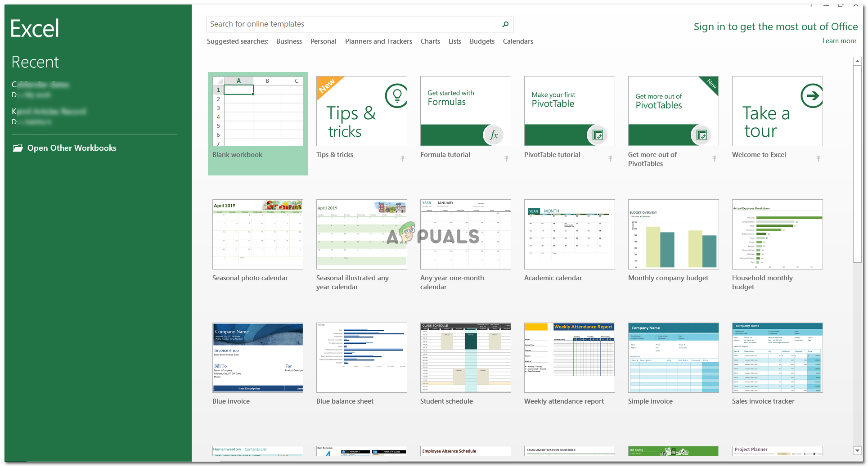The width and height of the screenshot is (868, 467).
Task: Open the Blue invoice template thumbnail
Action: pos(258,358)
